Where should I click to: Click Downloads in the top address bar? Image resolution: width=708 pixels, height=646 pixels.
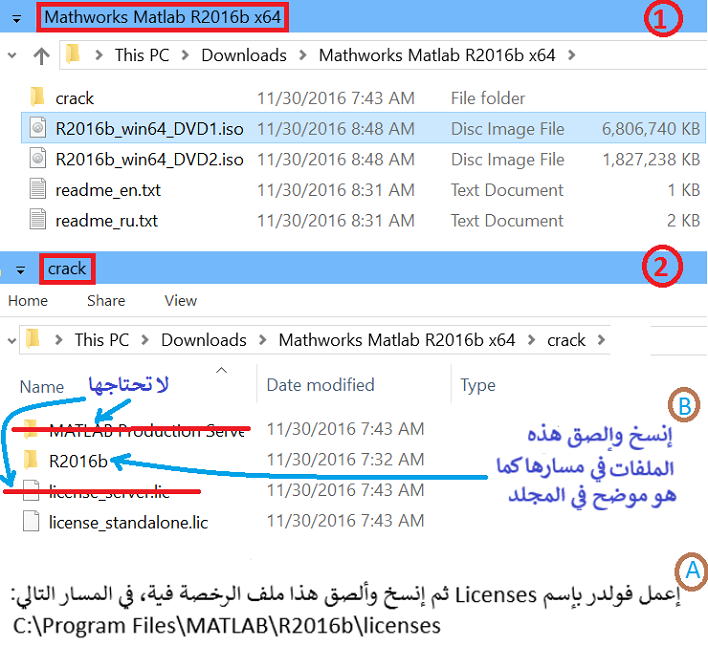coord(244,55)
